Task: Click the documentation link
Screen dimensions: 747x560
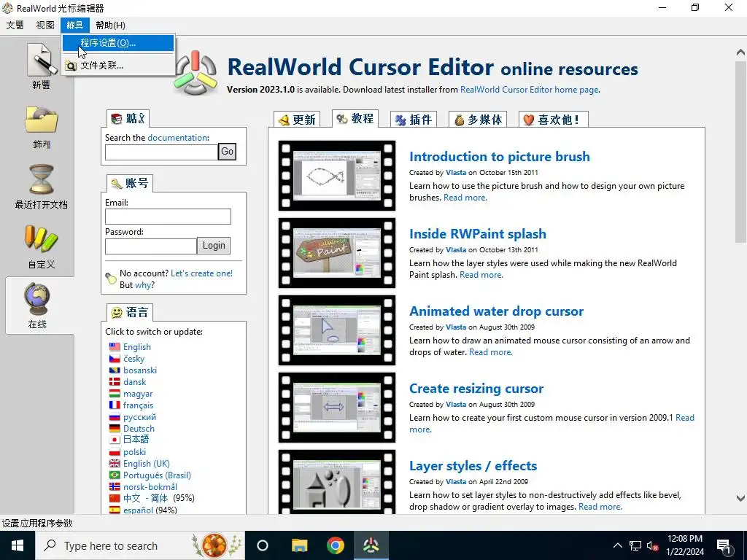Action: tap(178, 138)
